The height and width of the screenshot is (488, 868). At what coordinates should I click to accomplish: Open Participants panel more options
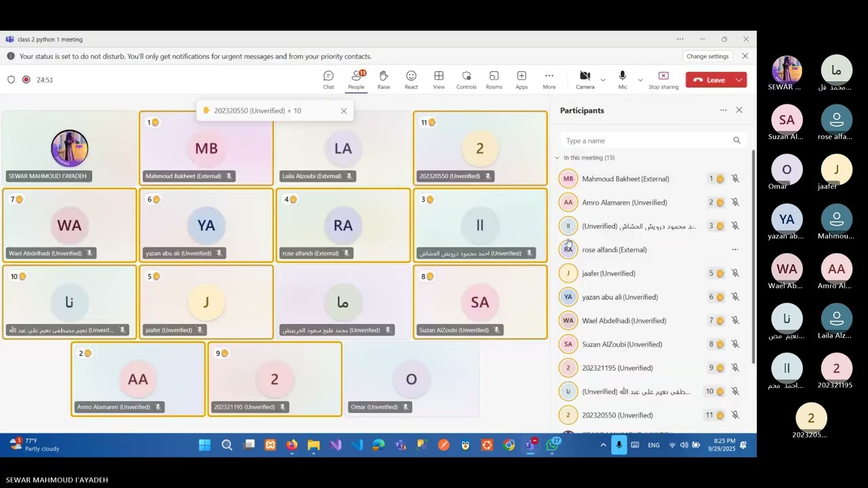click(723, 110)
